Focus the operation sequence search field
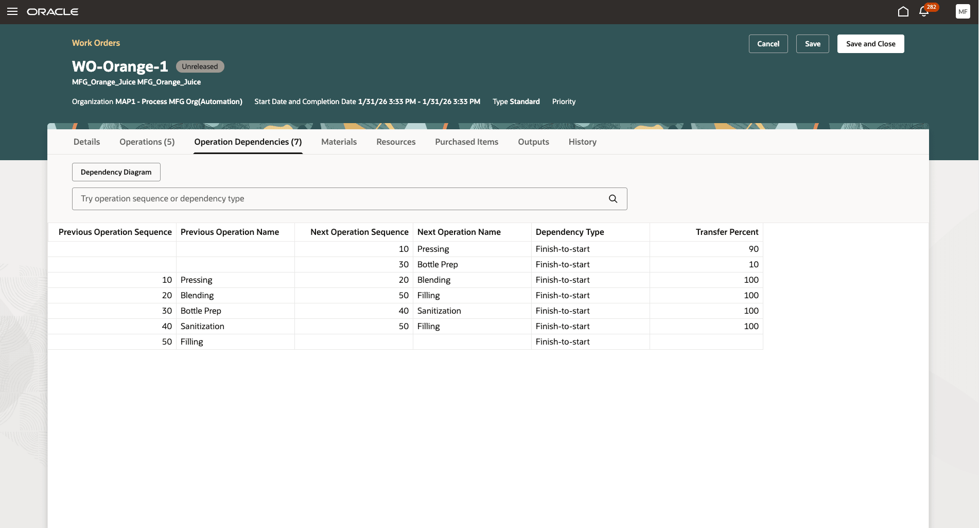 [340, 199]
